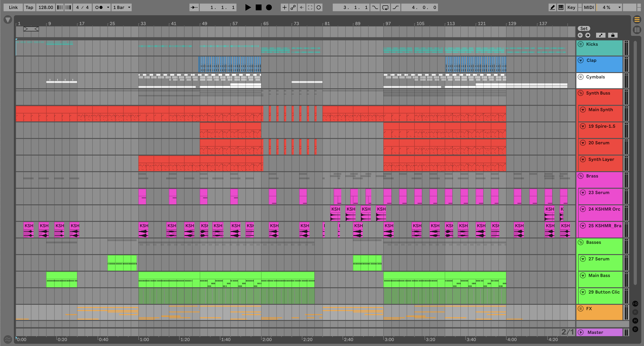Open Key Map Mode switch

571,7
